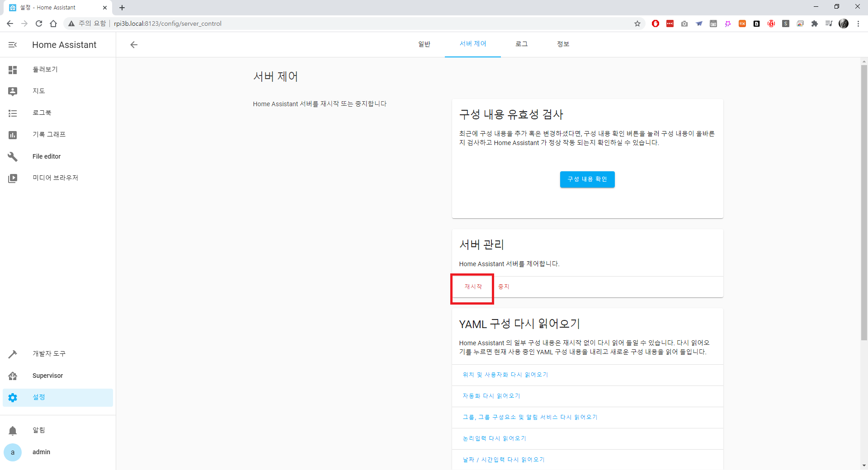Switch to the 로그 tab
The image size is (868, 470).
tap(522, 44)
